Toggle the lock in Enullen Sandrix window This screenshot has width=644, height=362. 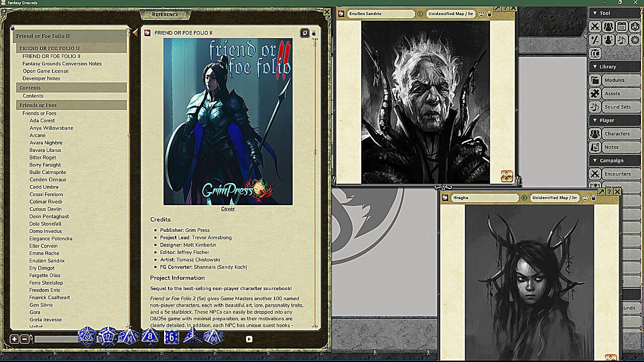(490, 14)
